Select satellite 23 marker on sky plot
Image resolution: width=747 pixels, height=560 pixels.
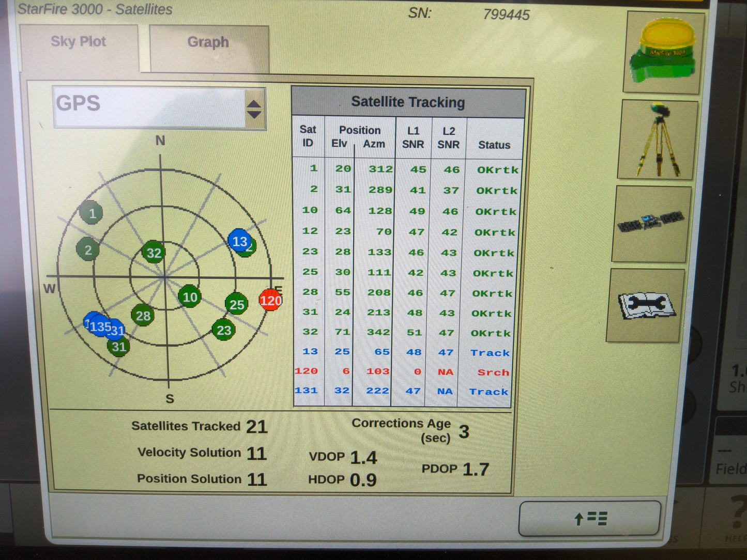pos(224,330)
